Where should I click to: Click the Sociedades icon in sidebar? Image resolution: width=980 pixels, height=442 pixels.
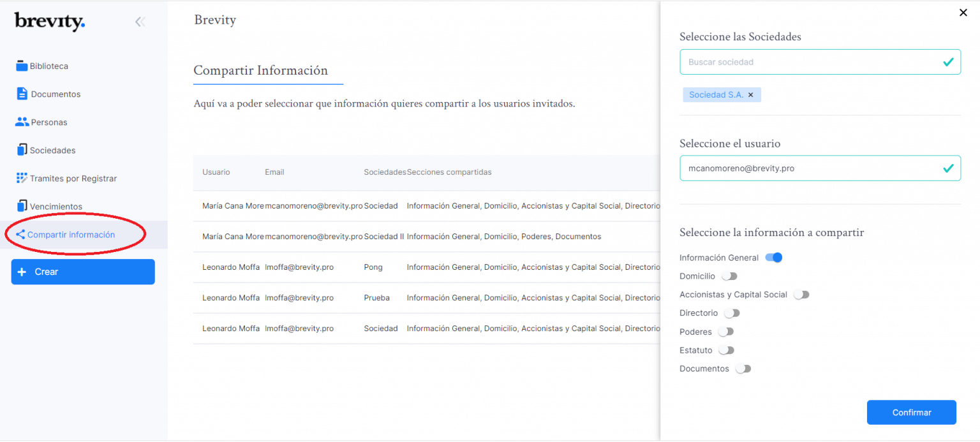[x=22, y=150]
